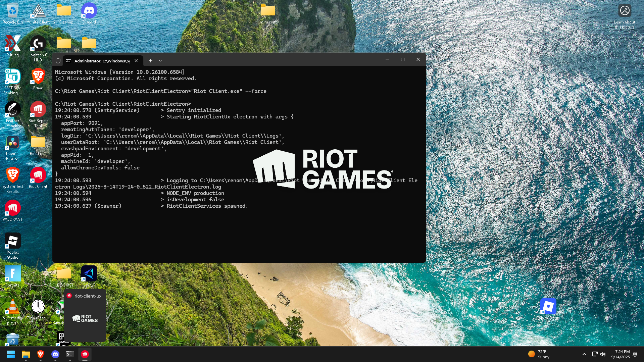Open the Roblox Studio desktop shortcut
The width and height of the screenshot is (644, 362).
click(x=12, y=246)
